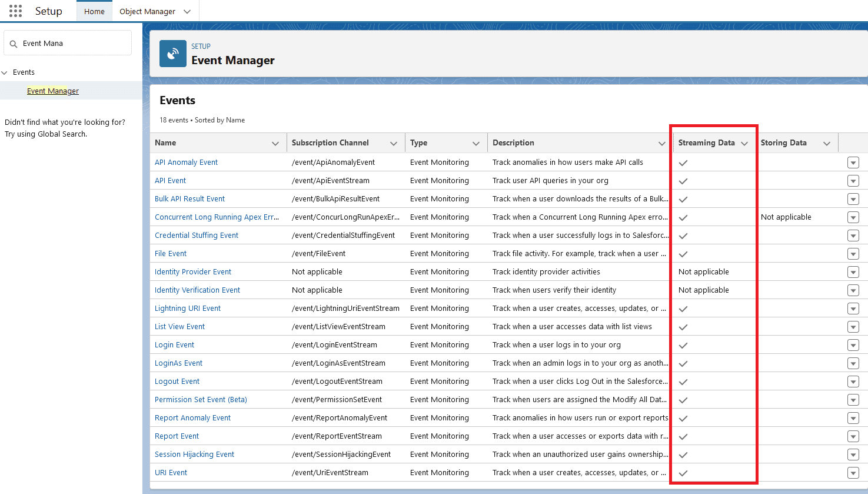Open the File Event link
Image resolution: width=868 pixels, height=494 pixels.
[171, 254]
